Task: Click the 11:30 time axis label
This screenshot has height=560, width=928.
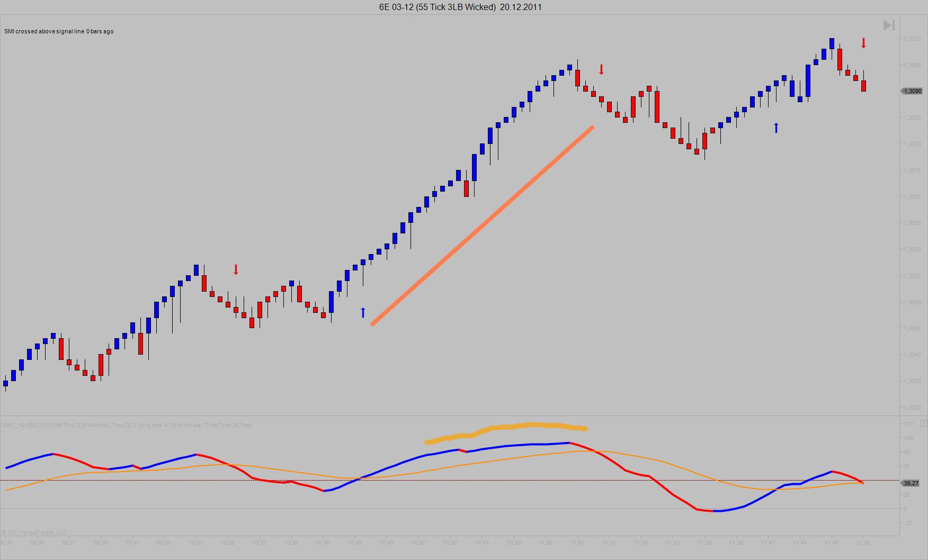Action: click(704, 543)
